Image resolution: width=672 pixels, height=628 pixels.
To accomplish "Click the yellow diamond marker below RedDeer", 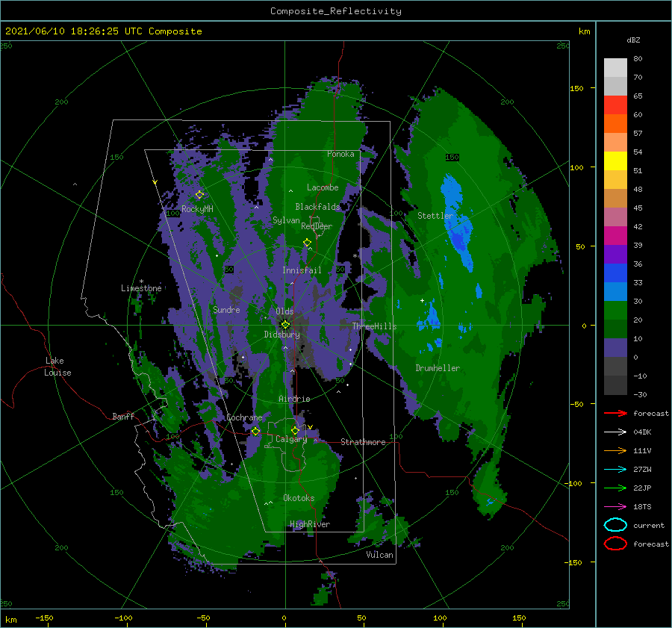I will 307,243.
